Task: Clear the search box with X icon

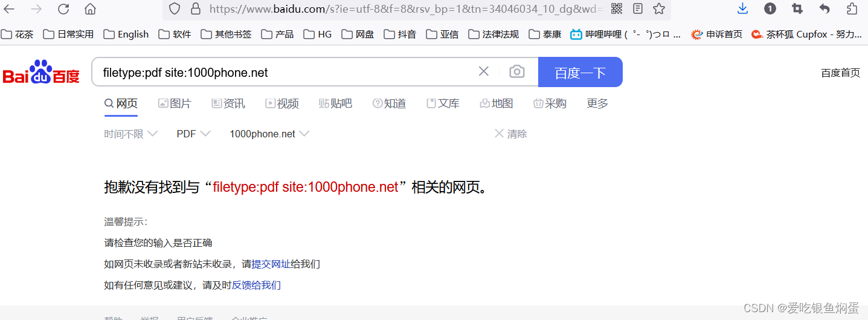Action: coord(483,71)
